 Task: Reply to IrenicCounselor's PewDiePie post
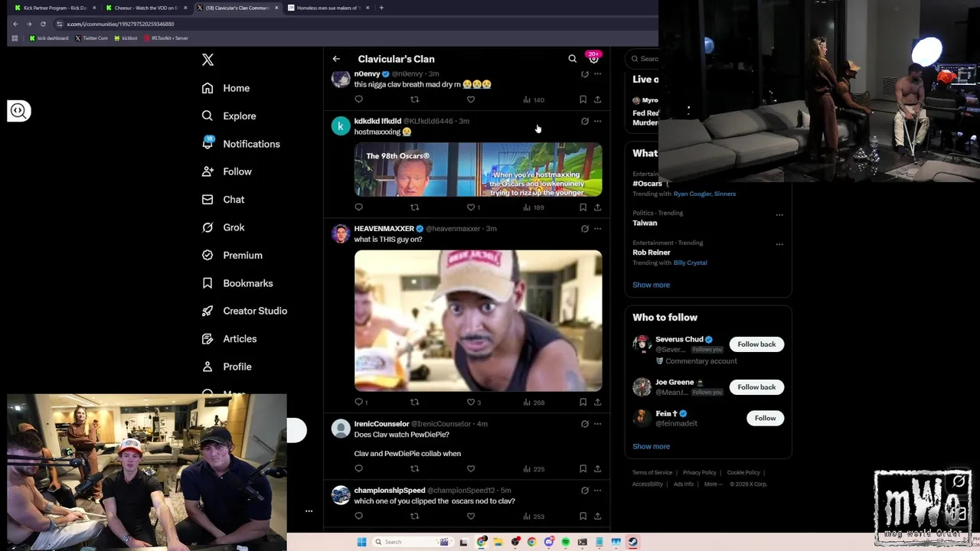click(x=358, y=469)
